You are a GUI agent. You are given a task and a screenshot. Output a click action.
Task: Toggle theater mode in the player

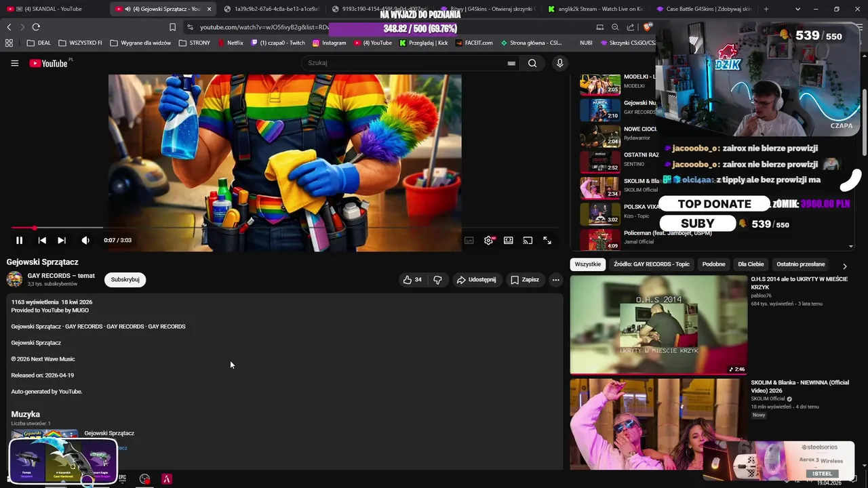point(508,240)
